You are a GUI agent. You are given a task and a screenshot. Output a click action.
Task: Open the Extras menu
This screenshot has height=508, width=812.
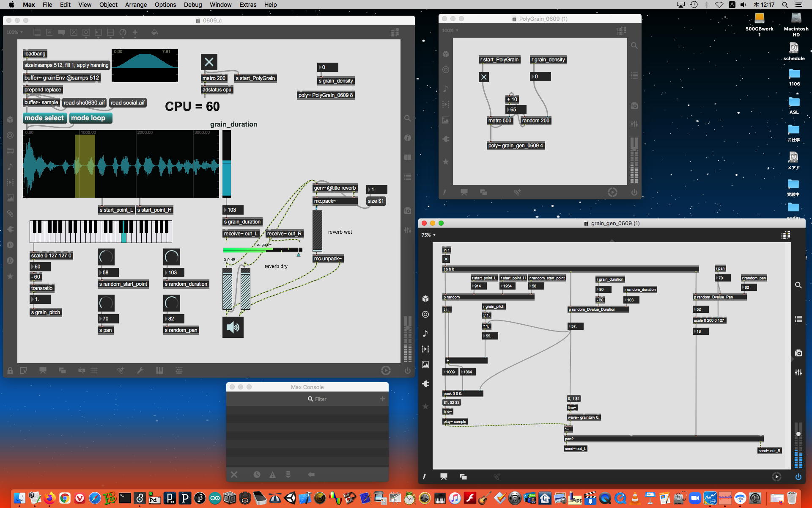[x=247, y=5]
